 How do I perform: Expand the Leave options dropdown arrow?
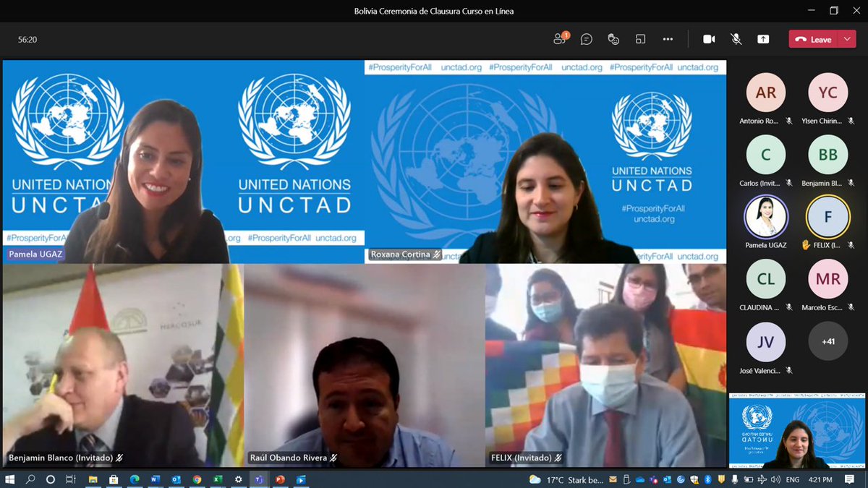pos(847,39)
